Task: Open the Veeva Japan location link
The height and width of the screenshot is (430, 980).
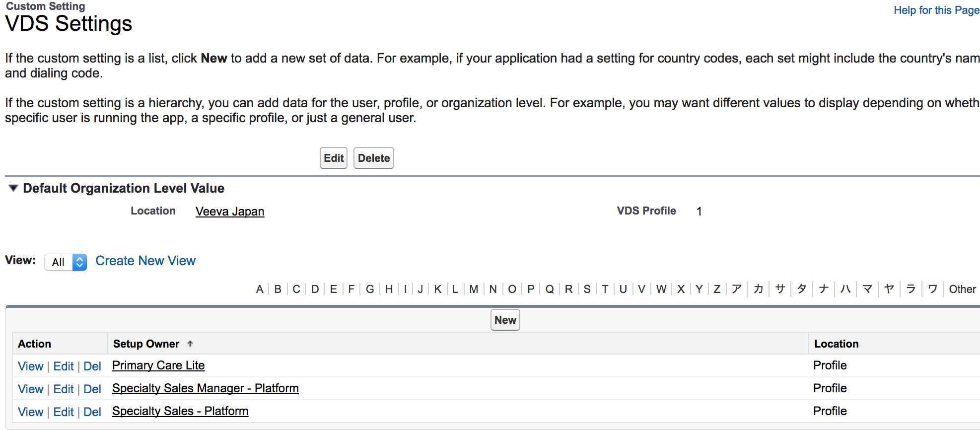Action: coord(230,212)
